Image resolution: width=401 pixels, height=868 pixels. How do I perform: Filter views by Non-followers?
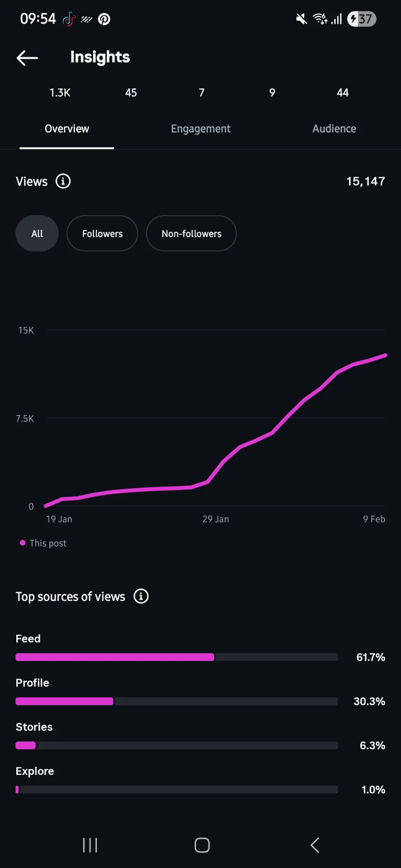[x=191, y=234]
